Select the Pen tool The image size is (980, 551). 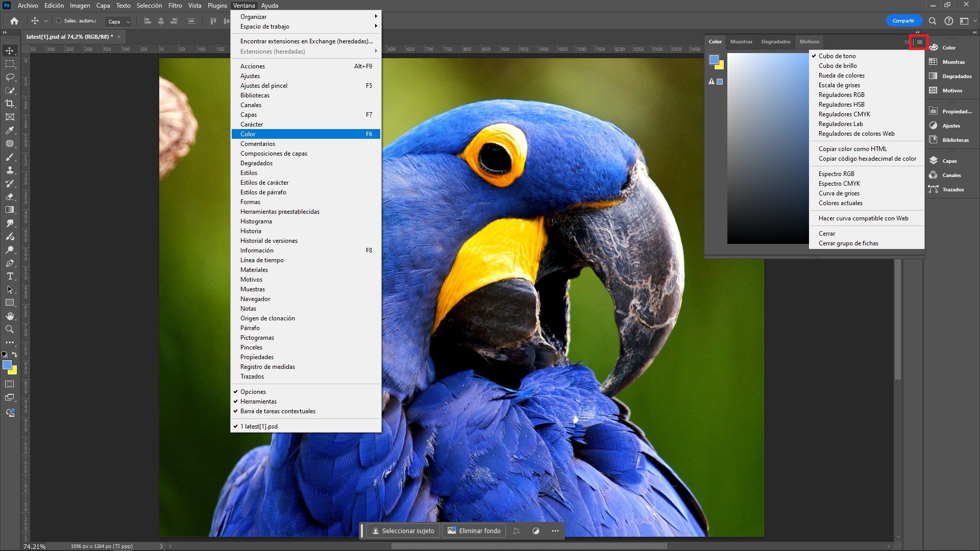tap(10, 263)
